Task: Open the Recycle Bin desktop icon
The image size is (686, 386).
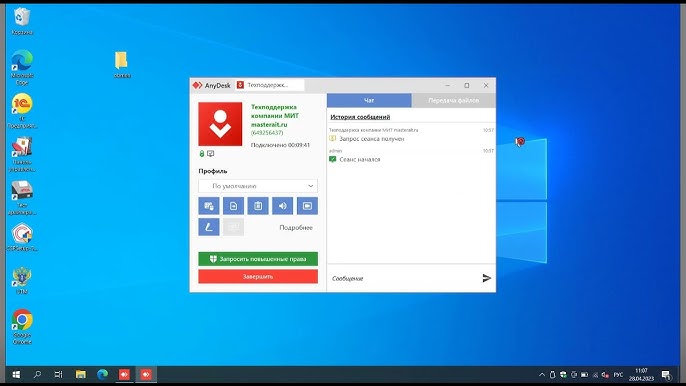Action: tap(22, 21)
